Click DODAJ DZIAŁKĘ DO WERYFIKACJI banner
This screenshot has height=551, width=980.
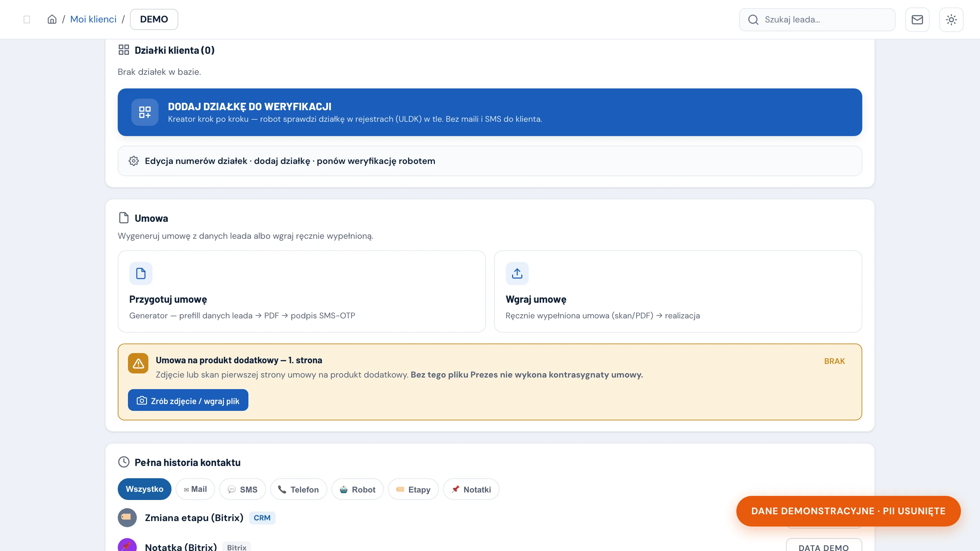click(490, 112)
